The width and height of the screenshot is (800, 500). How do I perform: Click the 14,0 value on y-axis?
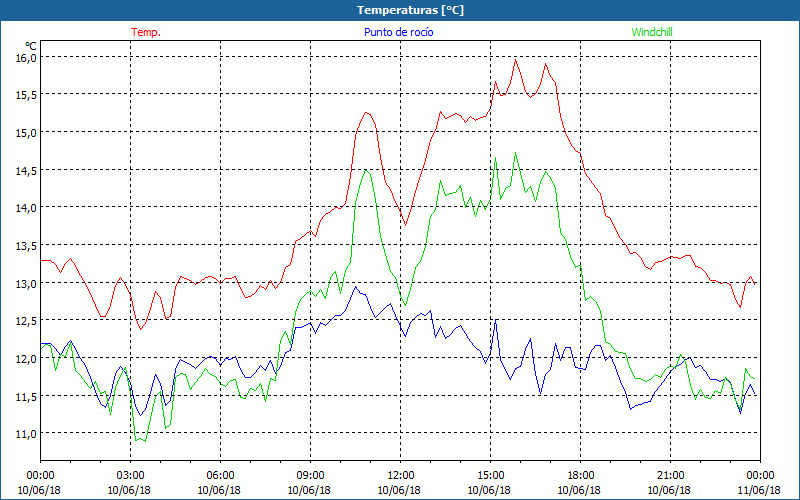pos(26,208)
